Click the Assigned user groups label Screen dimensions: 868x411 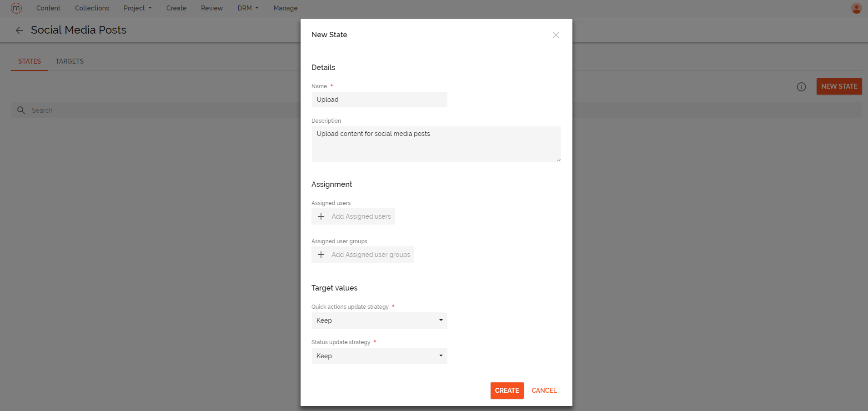point(339,241)
